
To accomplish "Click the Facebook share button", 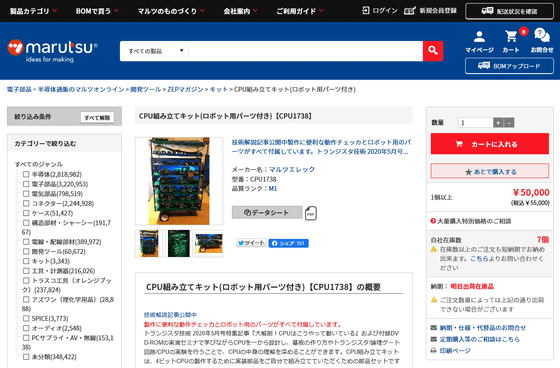I will tap(289, 243).
